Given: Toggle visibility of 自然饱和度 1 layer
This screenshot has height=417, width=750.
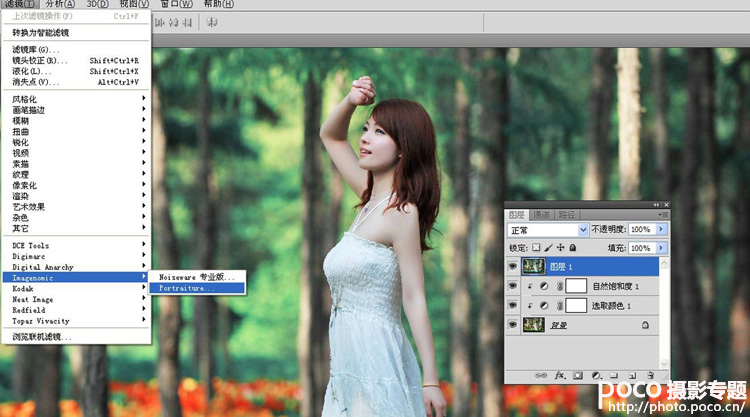Looking at the screenshot, I should pyautogui.click(x=512, y=286).
